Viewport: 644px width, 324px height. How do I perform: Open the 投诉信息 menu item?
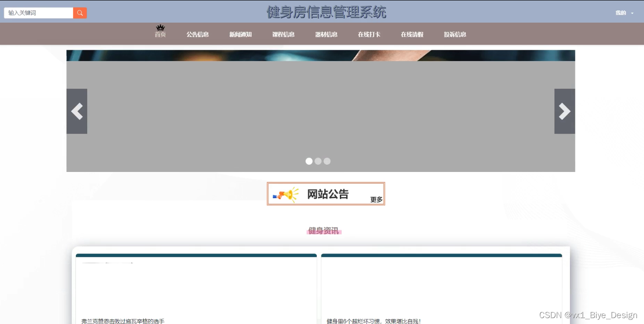pos(455,34)
